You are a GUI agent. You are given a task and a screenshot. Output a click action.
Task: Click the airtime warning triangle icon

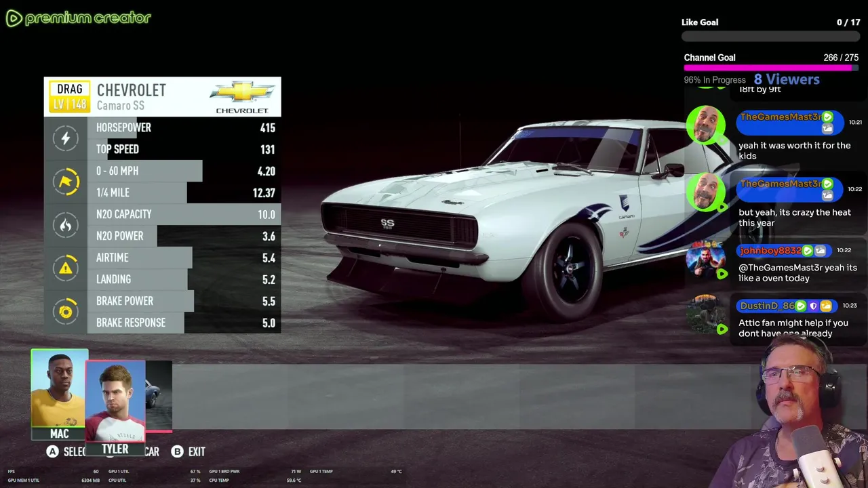(66, 268)
